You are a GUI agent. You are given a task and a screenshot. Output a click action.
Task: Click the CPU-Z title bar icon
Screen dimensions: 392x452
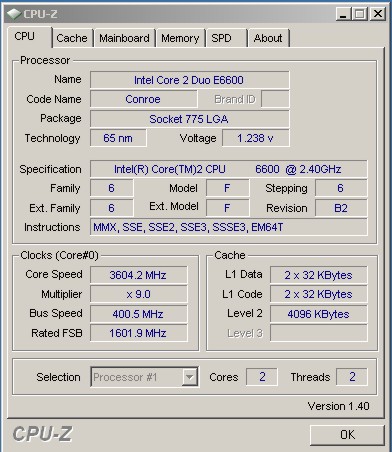14,14
